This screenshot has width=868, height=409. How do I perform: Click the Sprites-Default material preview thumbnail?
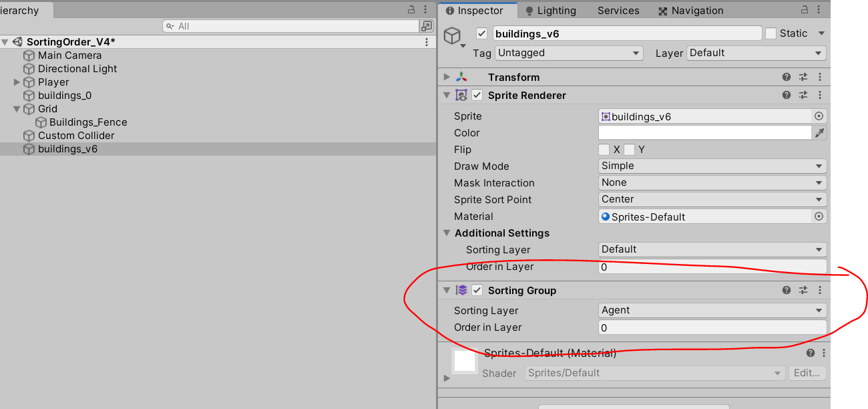pos(464,362)
